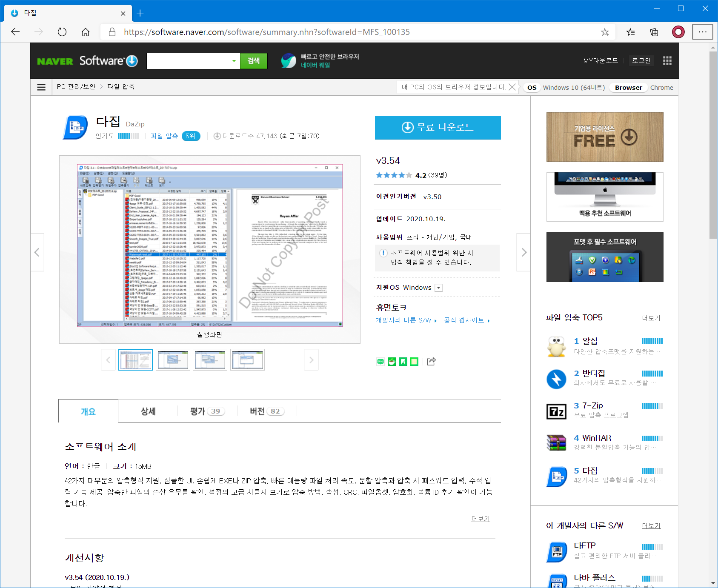Show next screenshot with right arrow
The width and height of the screenshot is (718, 588).
(524, 252)
